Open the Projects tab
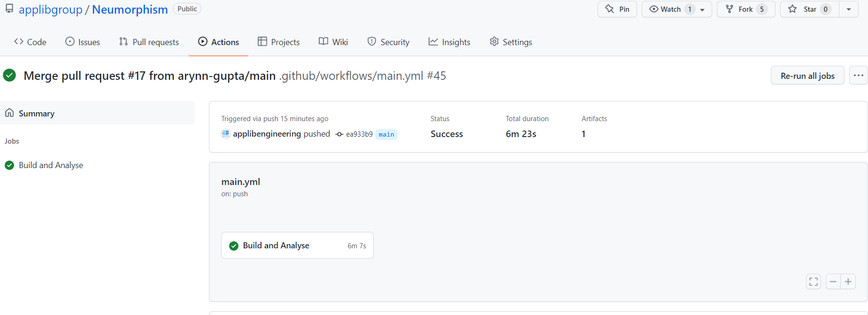This screenshot has width=868, height=315. 279,42
